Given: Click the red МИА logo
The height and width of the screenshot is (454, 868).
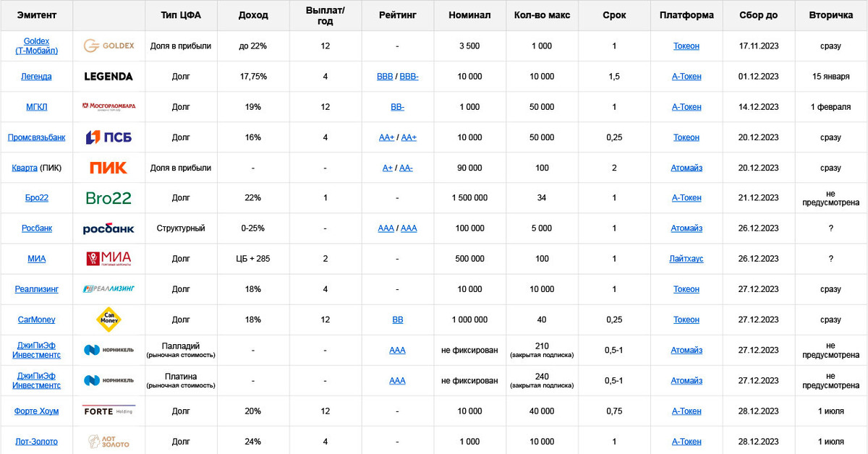Looking at the screenshot, I should coord(109,259).
